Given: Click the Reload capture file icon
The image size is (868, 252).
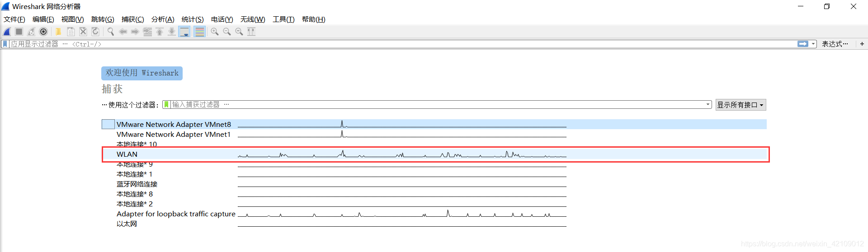Looking at the screenshot, I should [95, 32].
